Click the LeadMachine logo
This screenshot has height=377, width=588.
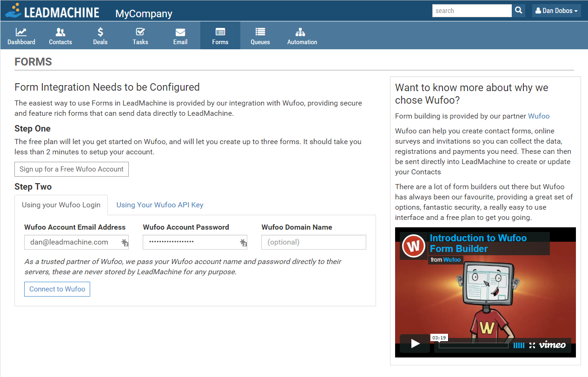click(53, 11)
